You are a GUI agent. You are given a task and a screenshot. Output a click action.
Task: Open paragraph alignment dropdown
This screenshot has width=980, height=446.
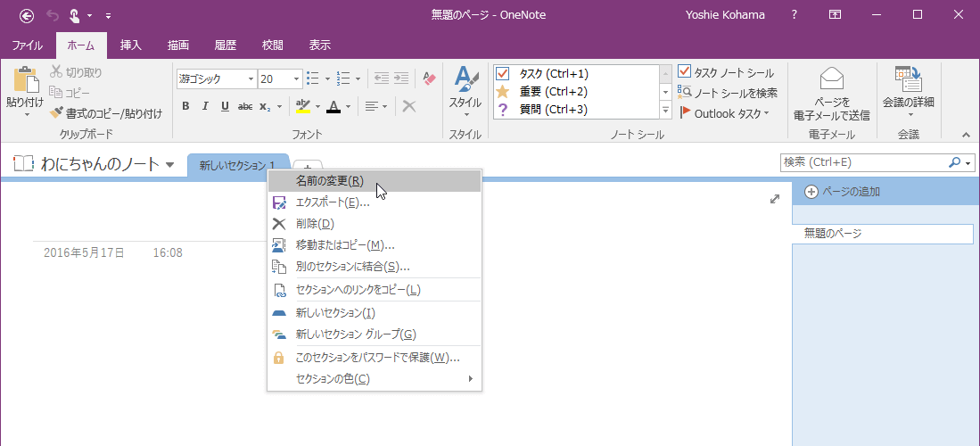click(376, 106)
